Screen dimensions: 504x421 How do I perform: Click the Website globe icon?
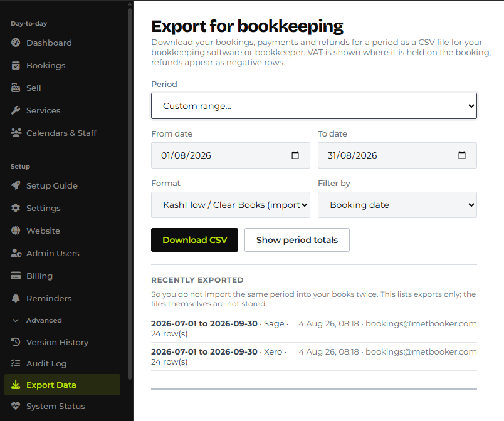[x=16, y=231]
